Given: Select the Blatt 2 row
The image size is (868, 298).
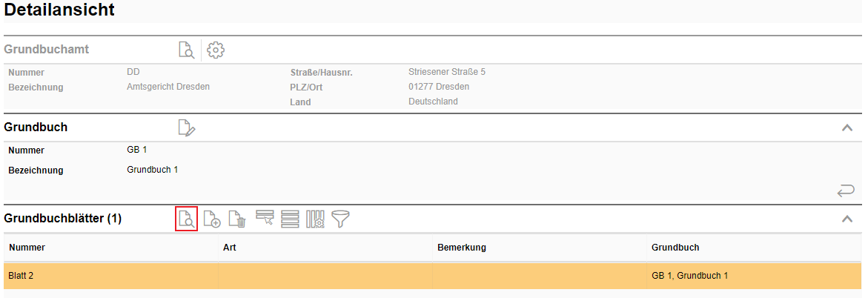Looking at the screenshot, I should tap(21, 276).
